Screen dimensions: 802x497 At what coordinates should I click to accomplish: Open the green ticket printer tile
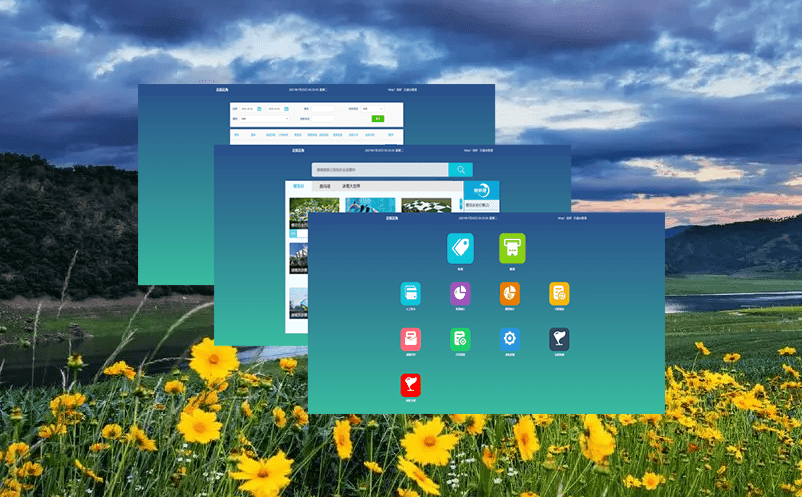pyautogui.click(x=512, y=248)
